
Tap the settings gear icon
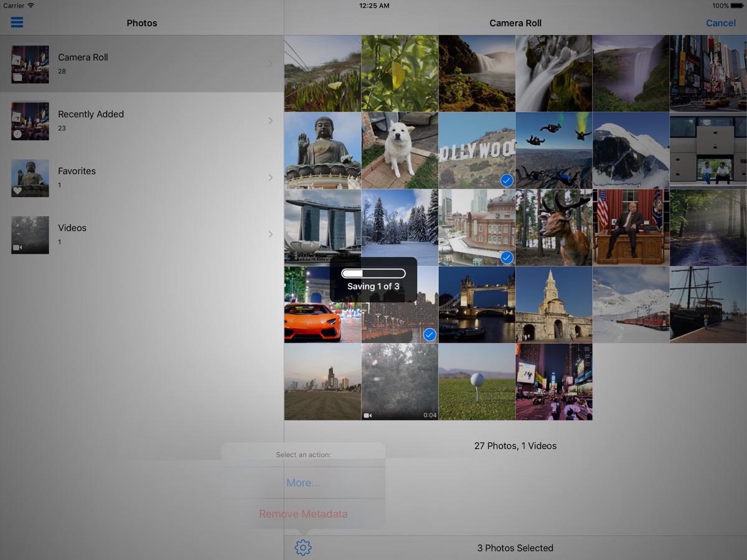tap(303, 548)
